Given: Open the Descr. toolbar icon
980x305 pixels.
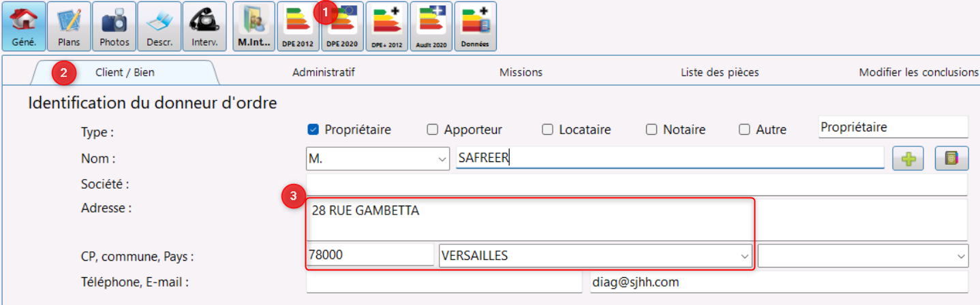Looking at the screenshot, I should pyautogui.click(x=159, y=27).
